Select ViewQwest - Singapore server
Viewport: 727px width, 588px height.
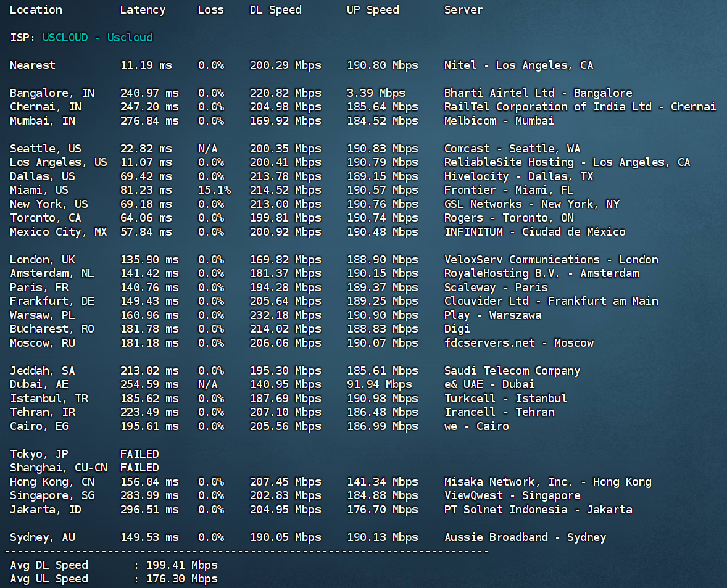pyautogui.click(x=512, y=496)
